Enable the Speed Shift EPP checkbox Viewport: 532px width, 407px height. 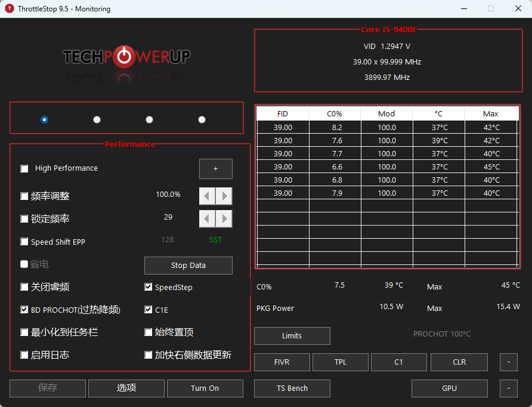(x=24, y=242)
